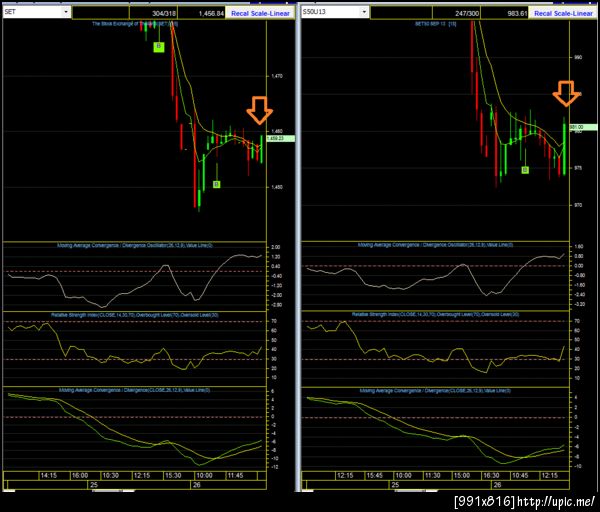Click the upper B signal marker on SET chart
This screenshot has height=512, width=600.
tap(159, 47)
